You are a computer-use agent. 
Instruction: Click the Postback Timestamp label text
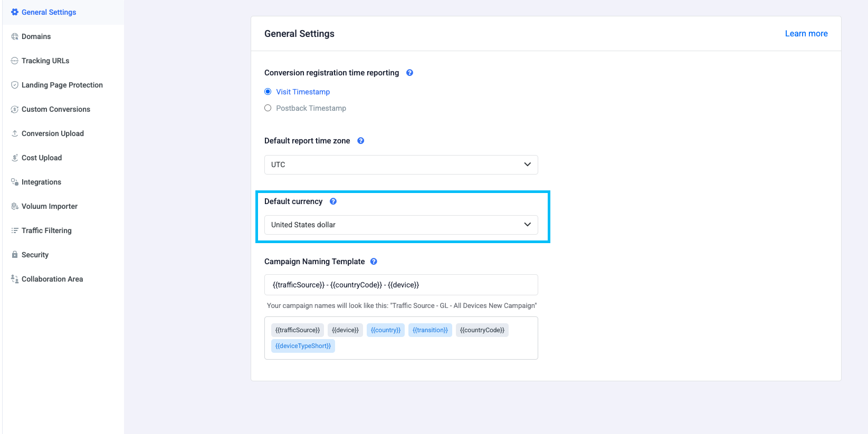point(311,108)
